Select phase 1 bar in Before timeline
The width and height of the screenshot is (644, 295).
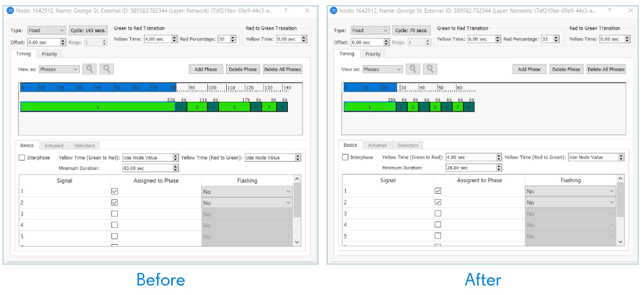click(x=98, y=107)
